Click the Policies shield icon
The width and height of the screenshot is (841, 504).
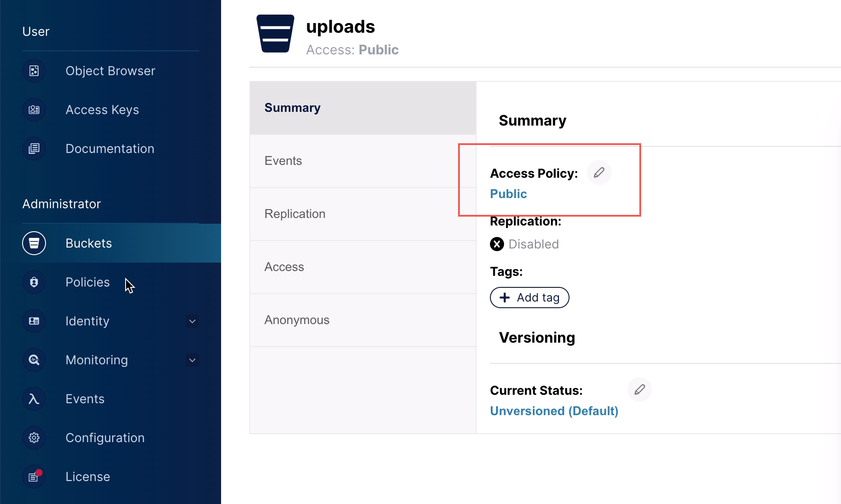pos(34,282)
